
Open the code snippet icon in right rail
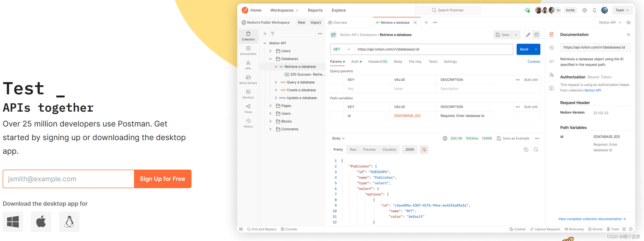(x=551, y=61)
